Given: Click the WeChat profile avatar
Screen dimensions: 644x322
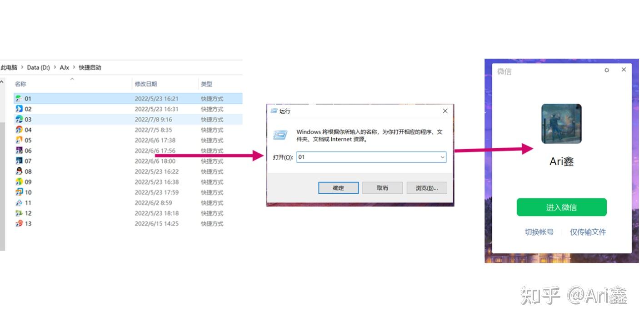Looking at the screenshot, I should [x=561, y=124].
